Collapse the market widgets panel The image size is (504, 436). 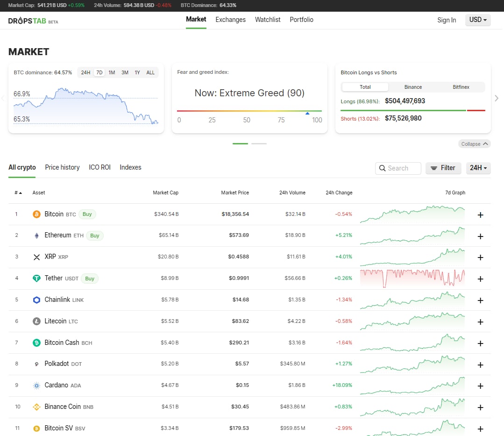coord(475,144)
